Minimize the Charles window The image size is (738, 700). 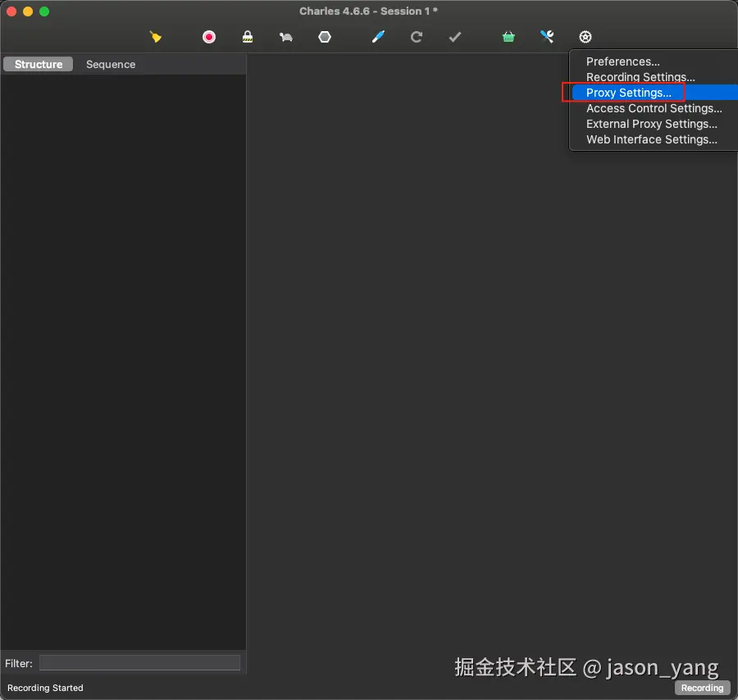(28, 11)
